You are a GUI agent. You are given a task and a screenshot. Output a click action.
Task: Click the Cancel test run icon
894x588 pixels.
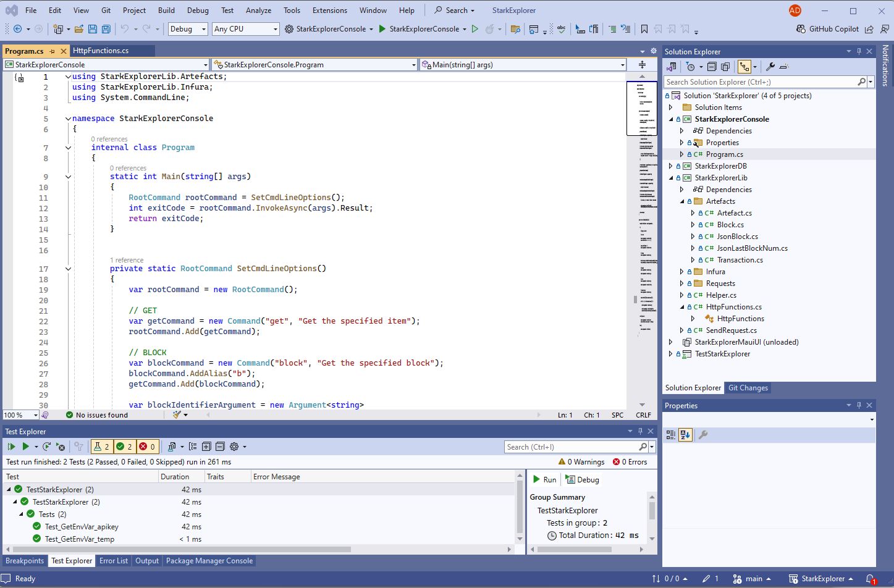60,447
